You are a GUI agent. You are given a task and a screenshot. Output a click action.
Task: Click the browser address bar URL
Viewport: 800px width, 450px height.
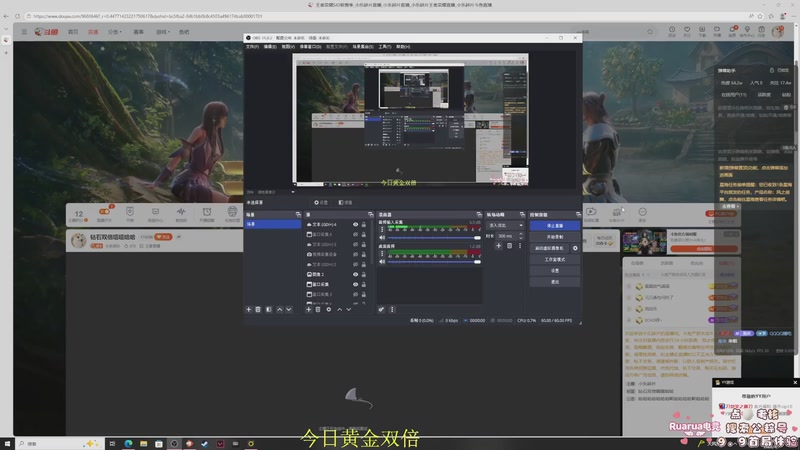pos(148,16)
